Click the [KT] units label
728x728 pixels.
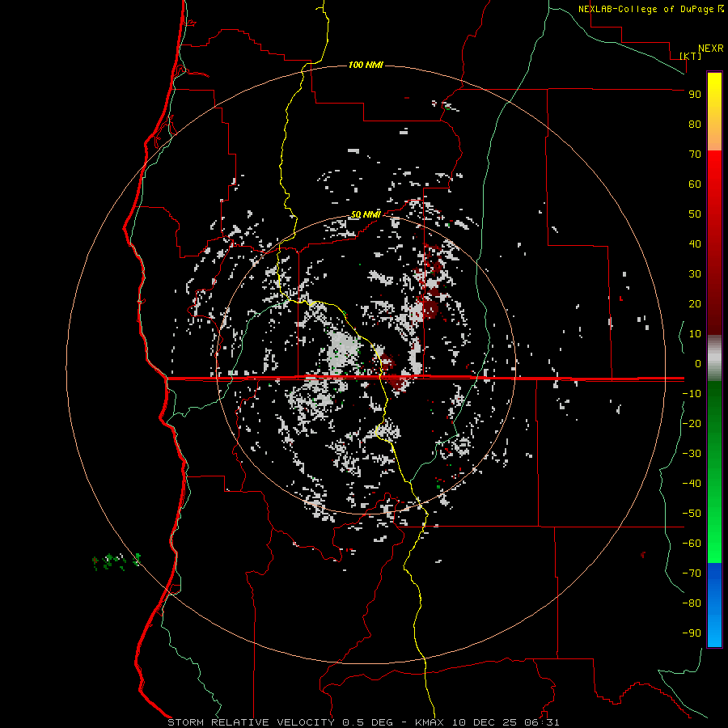pos(691,56)
